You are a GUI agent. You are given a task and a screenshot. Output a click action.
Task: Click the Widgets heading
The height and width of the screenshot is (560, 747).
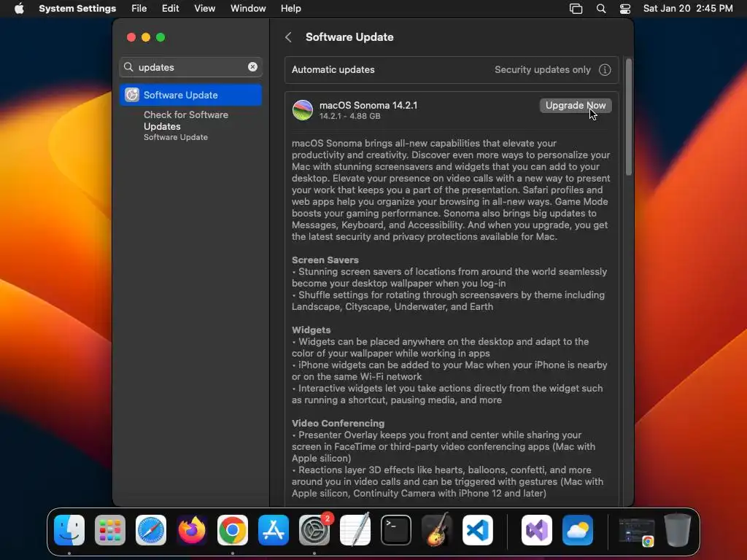click(x=311, y=330)
